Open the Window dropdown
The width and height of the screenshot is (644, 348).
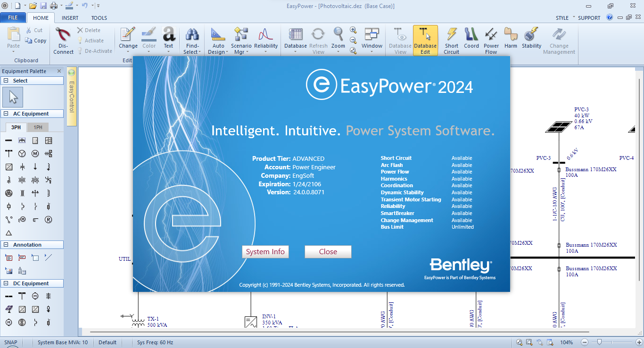pos(372,41)
